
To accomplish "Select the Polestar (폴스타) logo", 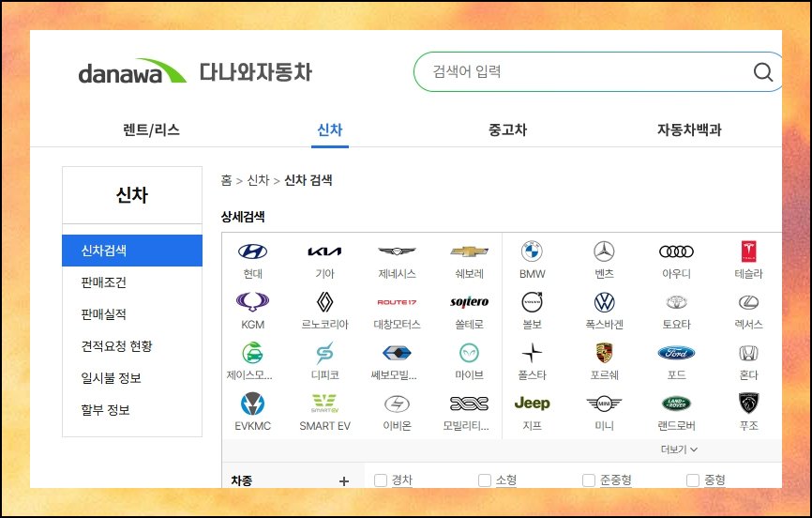I will tap(532, 353).
